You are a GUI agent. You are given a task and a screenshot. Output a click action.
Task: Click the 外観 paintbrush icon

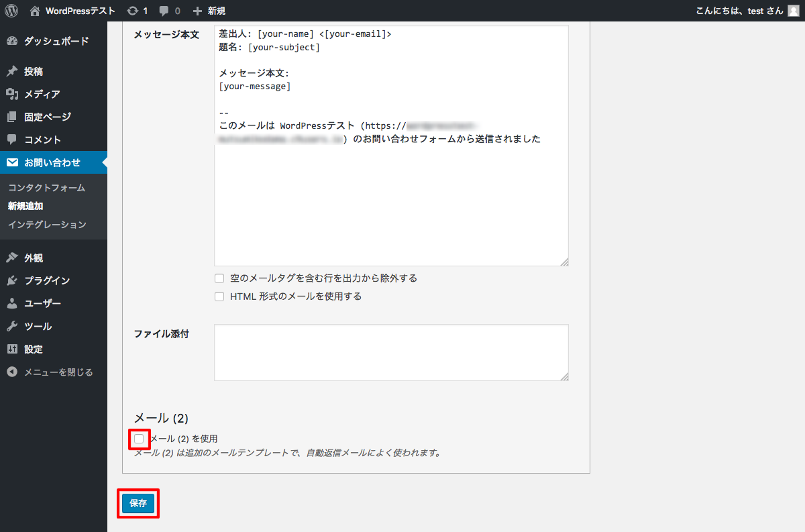[x=12, y=258]
